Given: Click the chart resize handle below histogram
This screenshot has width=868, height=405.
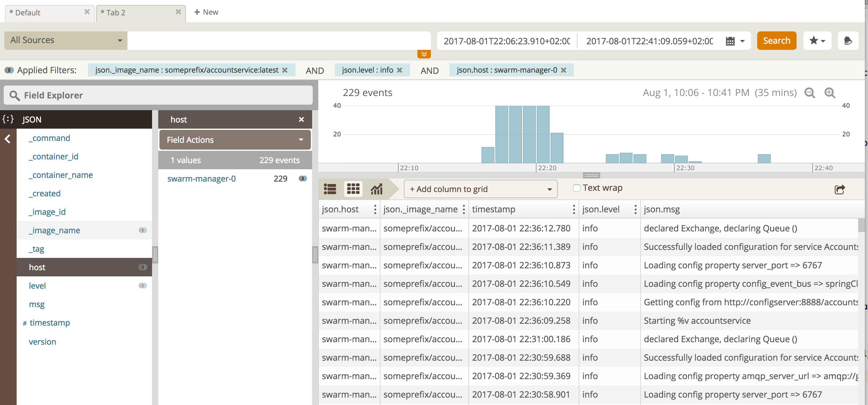Looking at the screenshot, I should pos(591,175).
